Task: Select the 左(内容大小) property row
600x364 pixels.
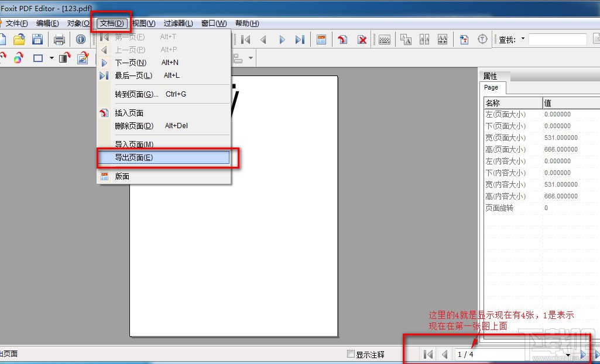Action: point(542,161)
